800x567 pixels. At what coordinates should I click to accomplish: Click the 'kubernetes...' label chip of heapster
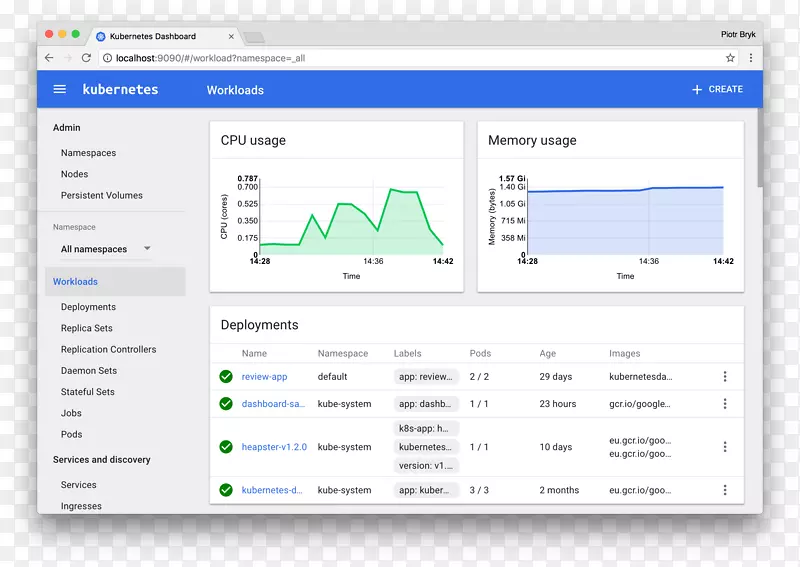pyautogui.click(x=426, y=447)
